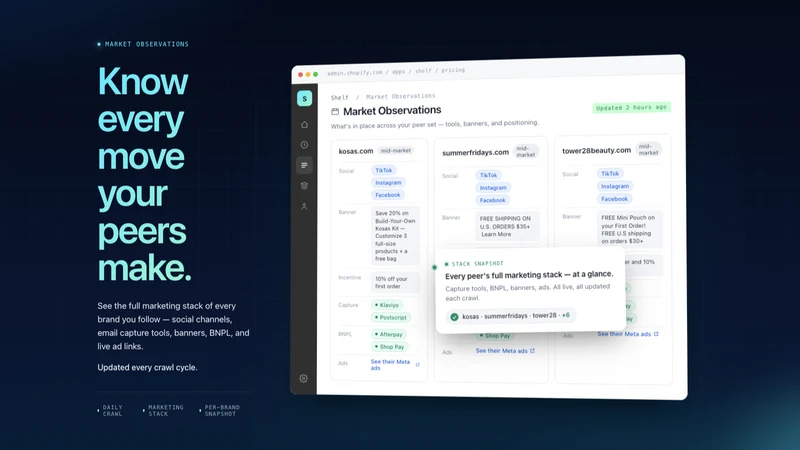Click the Shop Pay tag on summerfridays.com card
800x450 pixels.
(495, 336)
